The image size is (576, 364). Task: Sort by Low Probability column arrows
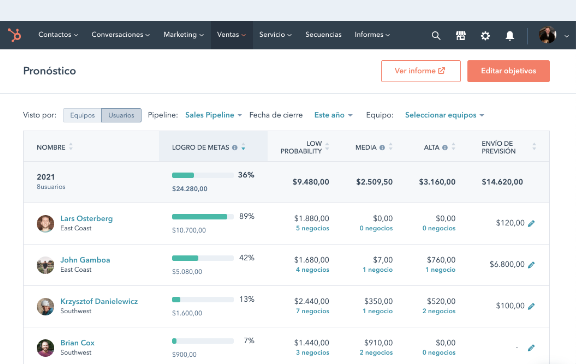(x=327, y=147)
